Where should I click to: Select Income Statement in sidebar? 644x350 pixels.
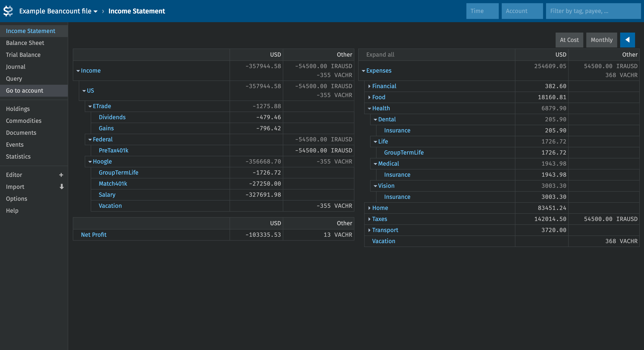click(34, 31)
